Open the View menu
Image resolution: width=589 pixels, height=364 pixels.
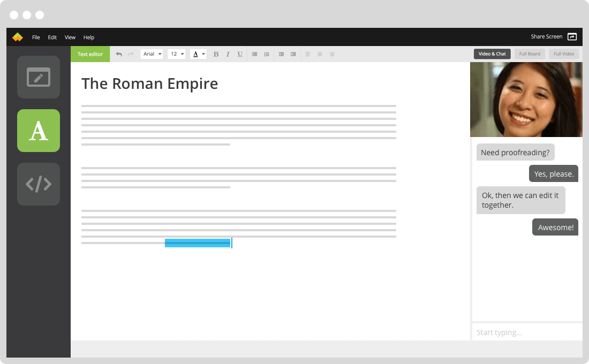tap(70, 37)
